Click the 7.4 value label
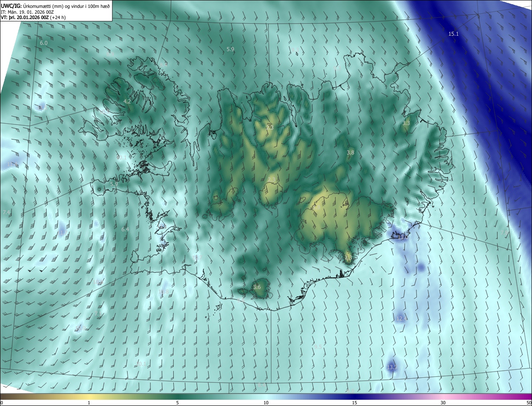Screen dimensions: 532x406 point(6,212)
